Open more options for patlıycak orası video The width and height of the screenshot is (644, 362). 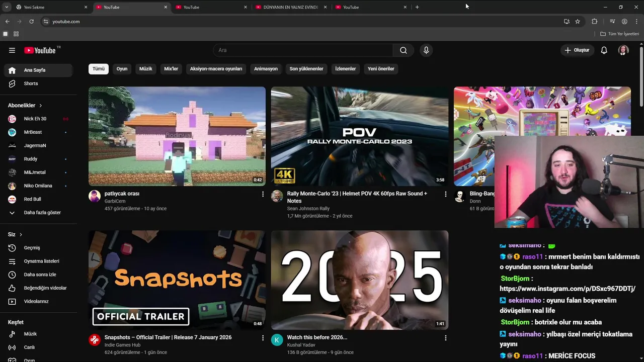pyautogui.click(x=263, y=194)
